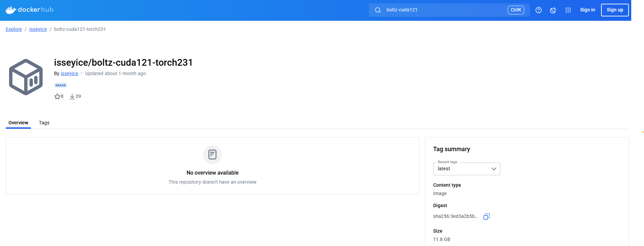
Task: Click the 11.8 GB size value
Action: pos(442,239)
